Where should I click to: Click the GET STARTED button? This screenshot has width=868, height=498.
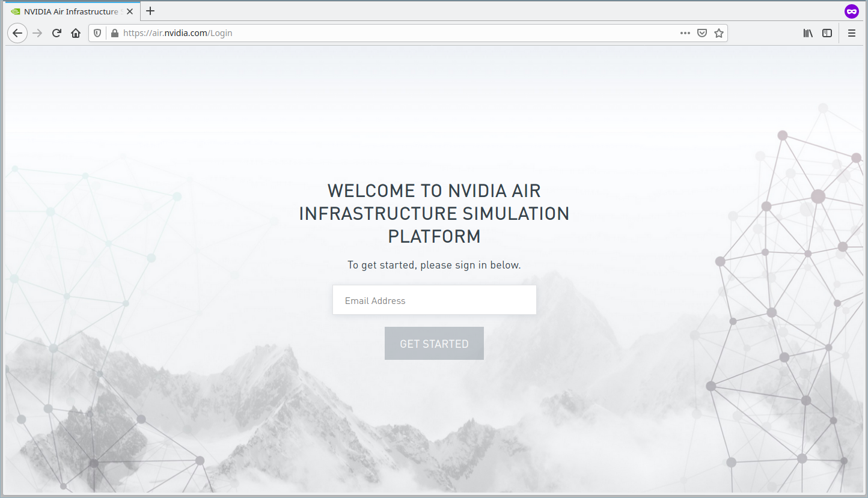click(434, 344)
